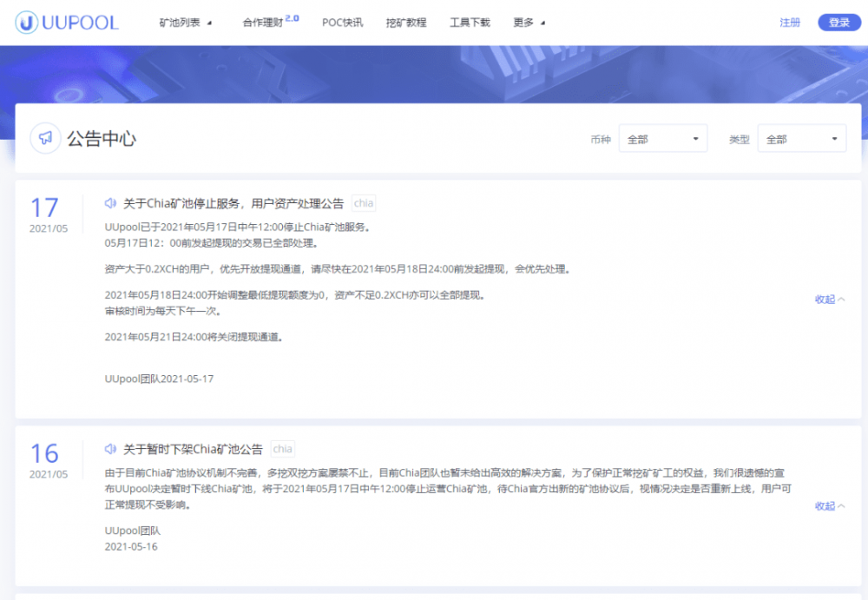The width and height of the screenshot is (868, 600).
Task: Collapse the Chia停止服务 announcement via 收起
Action: tap(825, 299)
